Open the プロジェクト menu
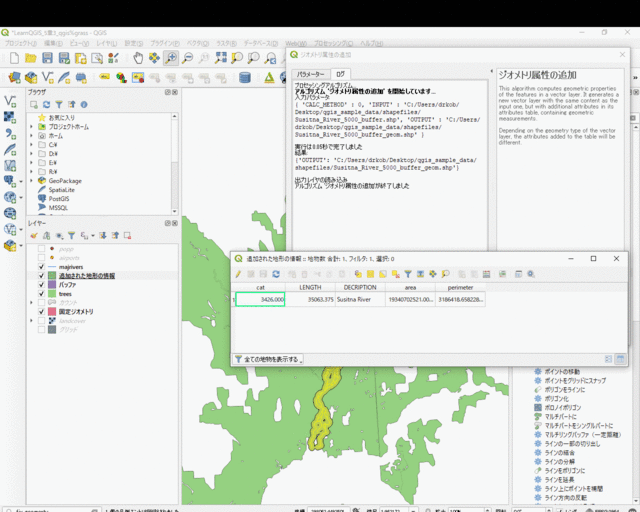The width and height of the screenshot is (640, 512). (x=21, y=43)
